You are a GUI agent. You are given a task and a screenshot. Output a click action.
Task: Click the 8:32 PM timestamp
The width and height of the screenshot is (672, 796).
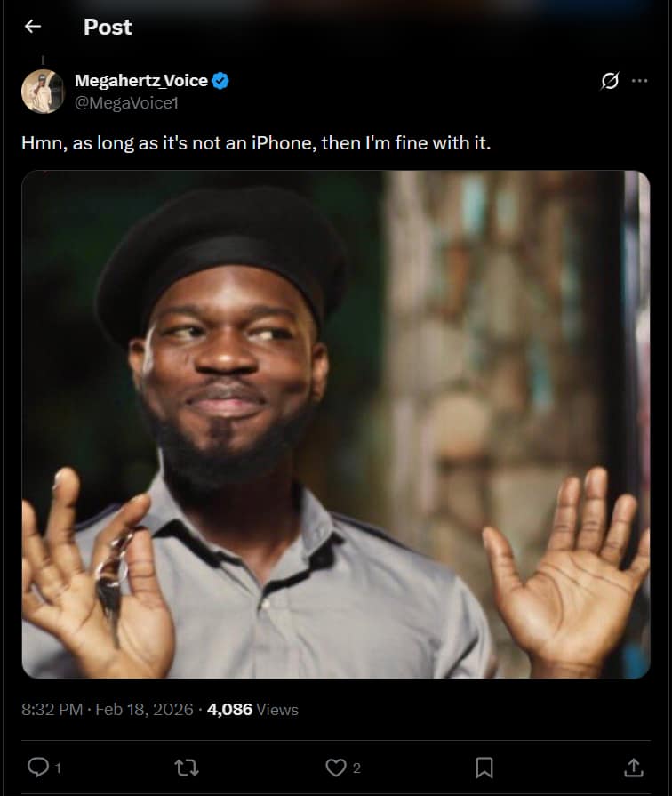(x=52, y=710)
